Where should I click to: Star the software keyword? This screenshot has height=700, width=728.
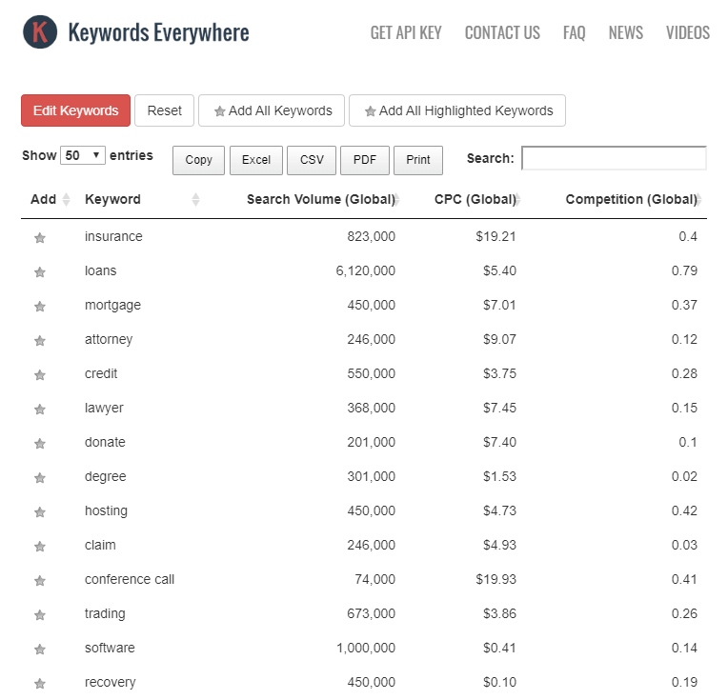tap(40, 650)
